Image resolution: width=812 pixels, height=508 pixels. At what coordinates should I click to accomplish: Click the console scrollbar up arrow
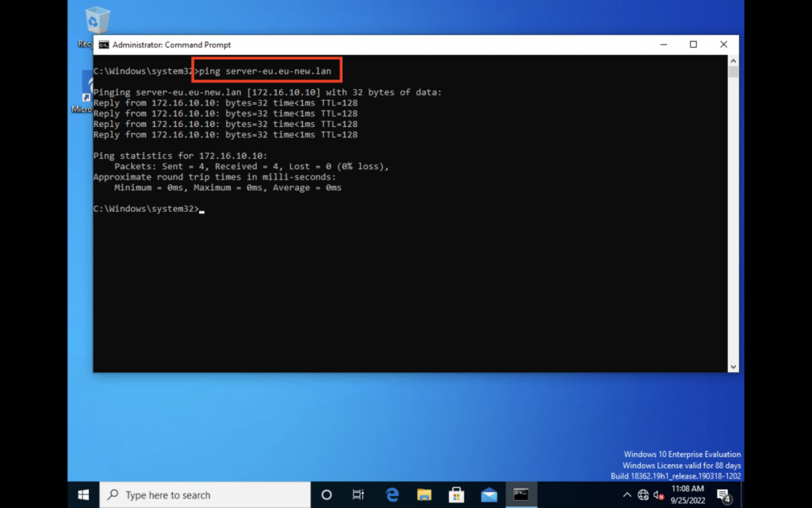(733, 61)
